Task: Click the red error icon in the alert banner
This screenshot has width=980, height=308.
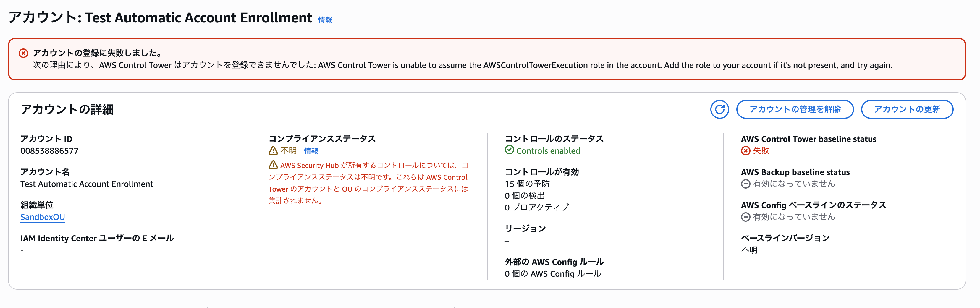Action: (24, 53)
